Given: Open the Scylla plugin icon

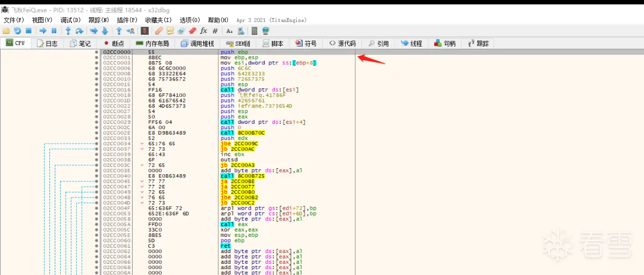Looking at the screenshot, I should [144, 31].
